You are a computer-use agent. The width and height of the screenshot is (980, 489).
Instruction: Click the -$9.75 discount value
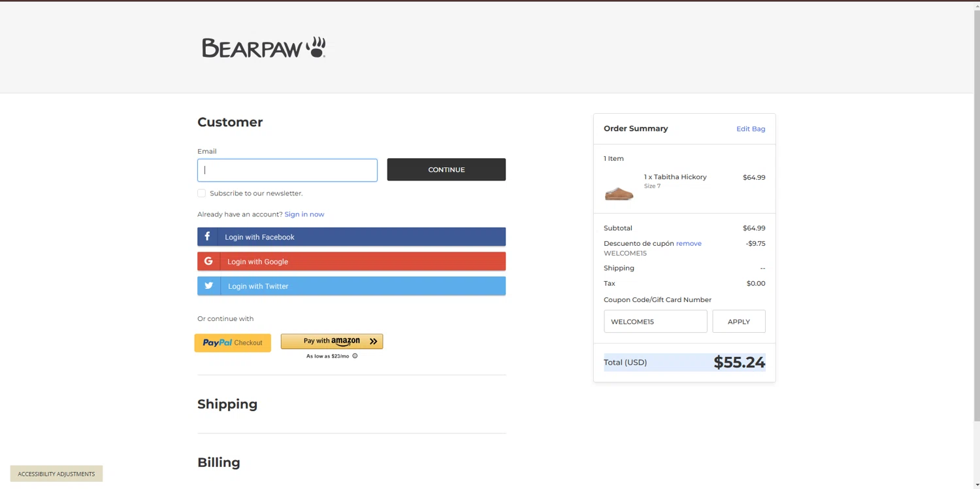pyautogui.click(x=755, y=243)
